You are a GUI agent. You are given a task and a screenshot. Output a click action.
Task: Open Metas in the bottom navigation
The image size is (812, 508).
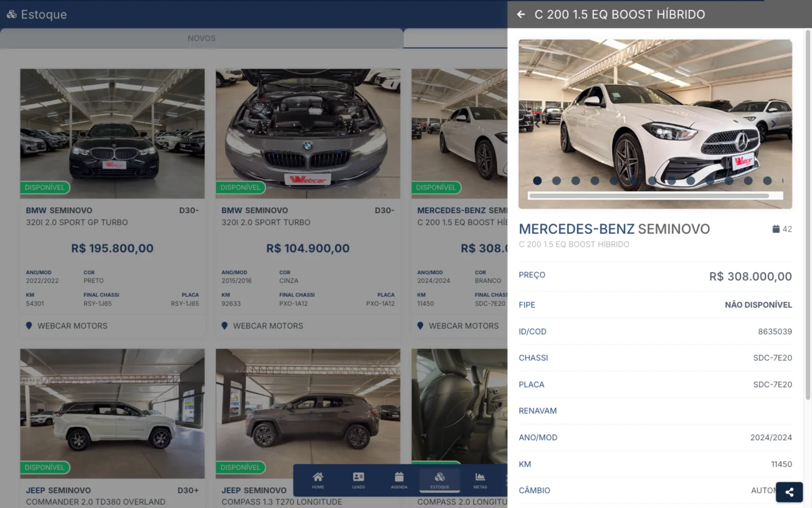click(x=480, y=480)
